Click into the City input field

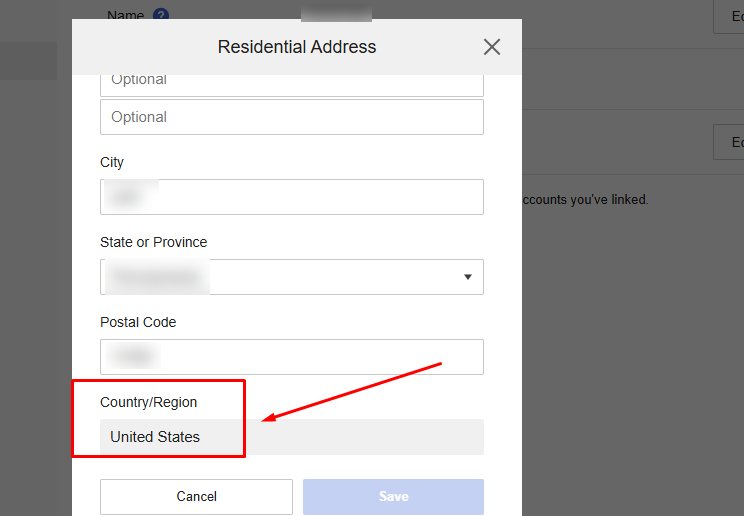292,197
